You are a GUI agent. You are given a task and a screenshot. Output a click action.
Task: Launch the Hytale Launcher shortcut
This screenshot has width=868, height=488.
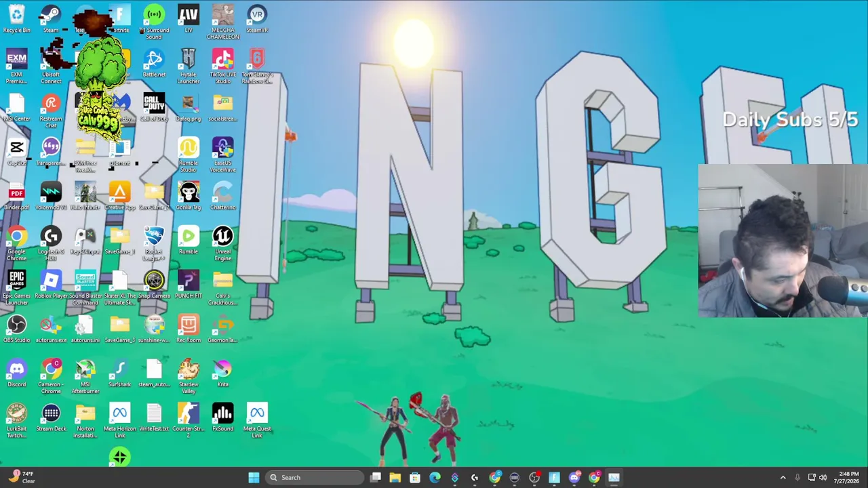[189, 66]
